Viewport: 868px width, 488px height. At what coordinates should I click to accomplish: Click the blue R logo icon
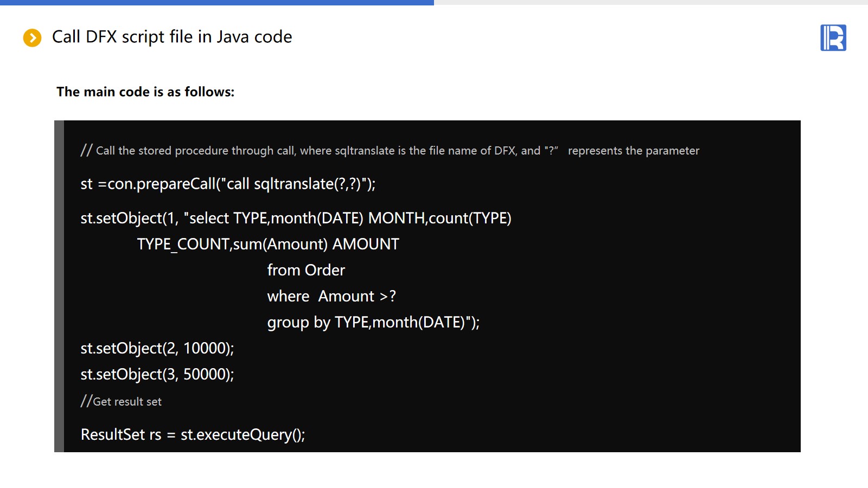(833, 38)
